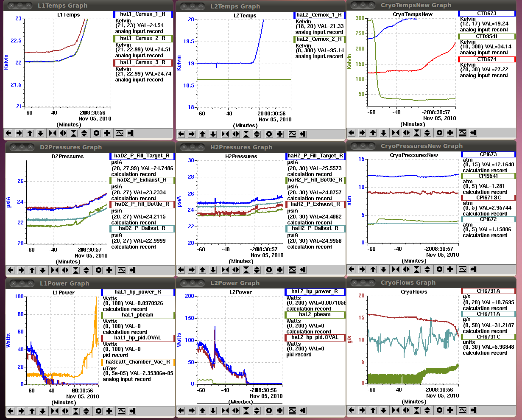Select the haL1_hp_power_R curve label
This screenshot has height=420, width=522.
138,292
